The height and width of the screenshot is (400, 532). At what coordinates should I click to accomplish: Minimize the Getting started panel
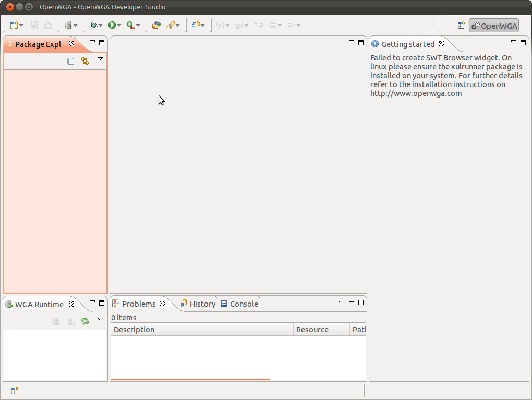(x=514, y=42)
